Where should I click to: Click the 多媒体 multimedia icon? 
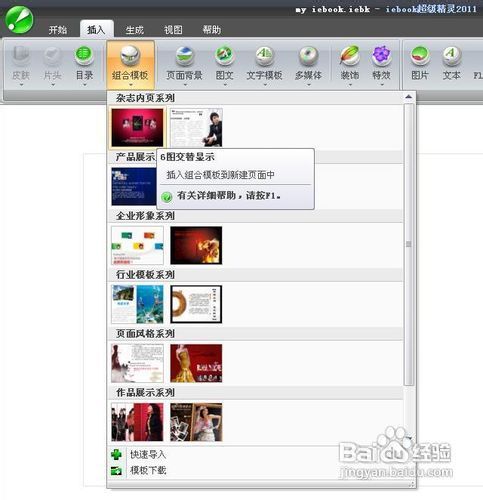(x=308, y=56)
